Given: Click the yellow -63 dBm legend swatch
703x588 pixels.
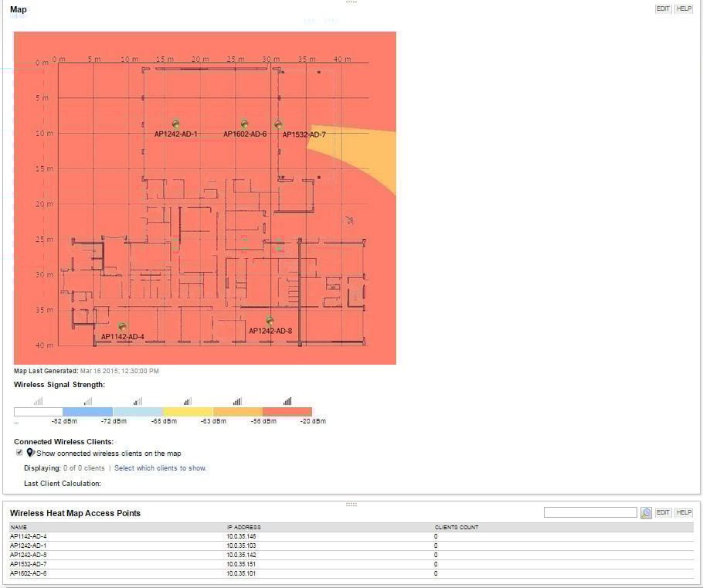Looking at the screenshot, I should [x=188, y=412].
